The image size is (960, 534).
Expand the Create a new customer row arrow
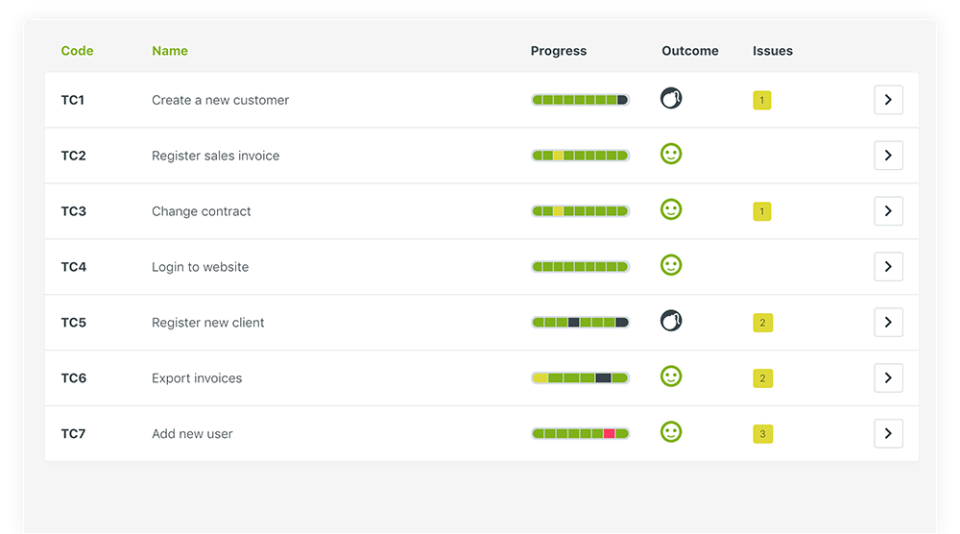tap(888, 100)
